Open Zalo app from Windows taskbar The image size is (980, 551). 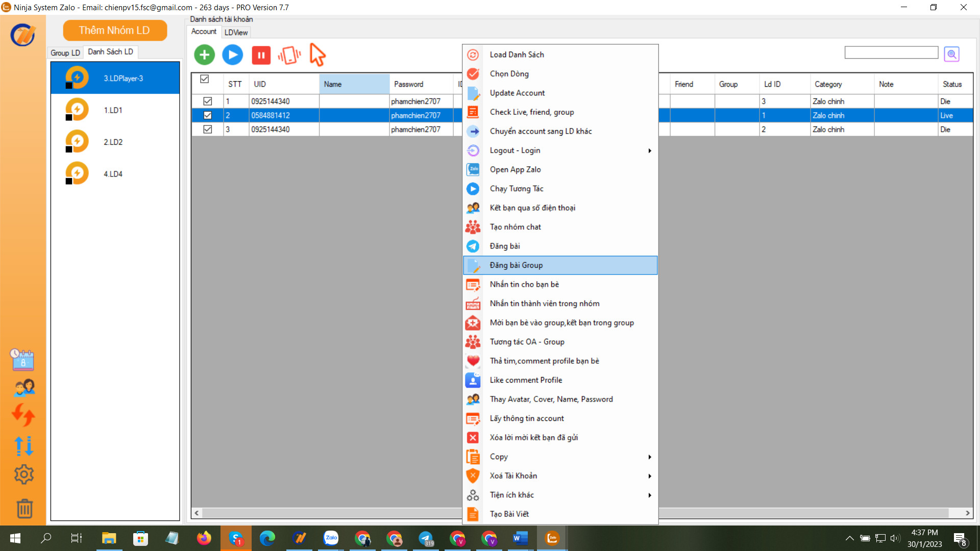click(331, 538)
